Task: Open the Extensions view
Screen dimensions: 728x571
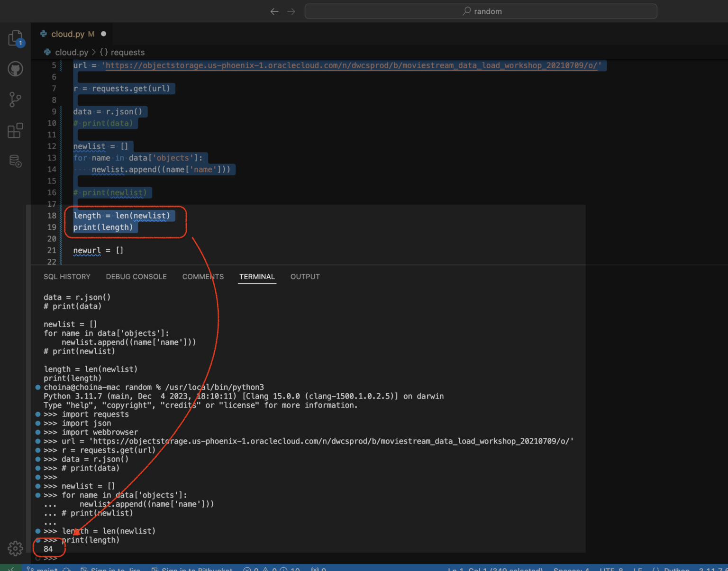Action: (15, 130)
